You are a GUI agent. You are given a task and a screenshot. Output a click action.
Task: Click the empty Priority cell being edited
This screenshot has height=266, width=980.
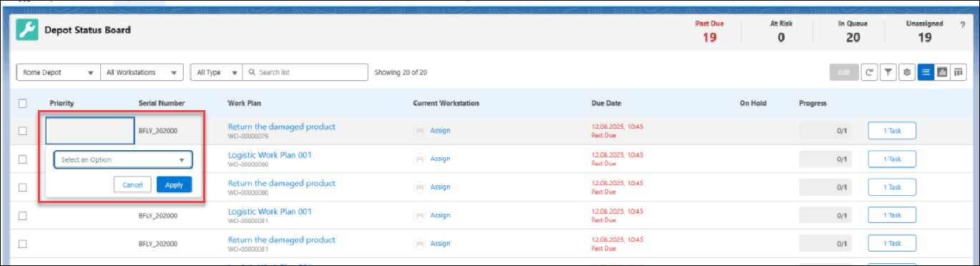tap(89, 131)
